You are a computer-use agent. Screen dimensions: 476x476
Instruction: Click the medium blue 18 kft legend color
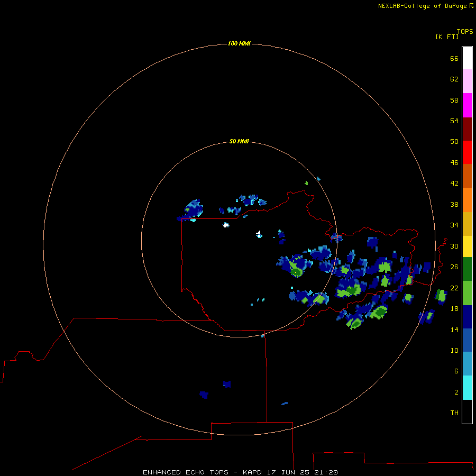[467, 340]
